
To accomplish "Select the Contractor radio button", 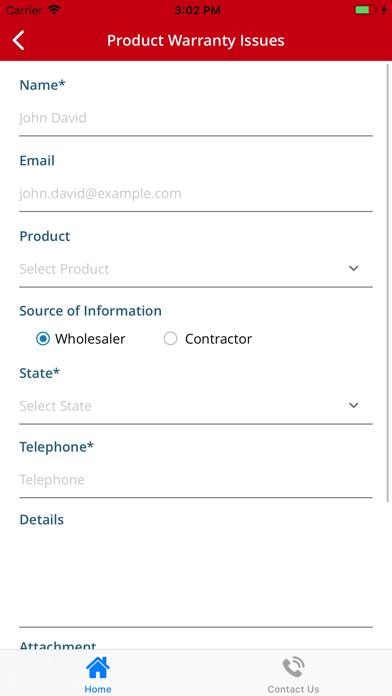I will pyautogui.click(x=170, y=339).
